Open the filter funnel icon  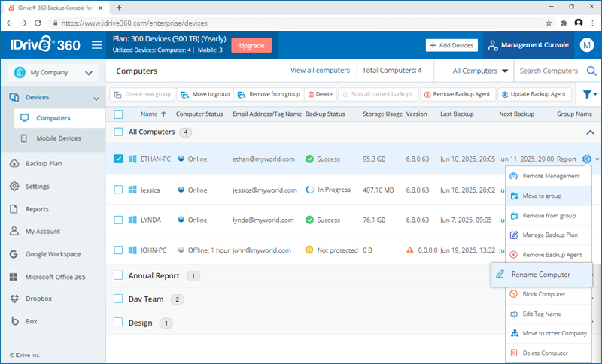click(586, 95)
